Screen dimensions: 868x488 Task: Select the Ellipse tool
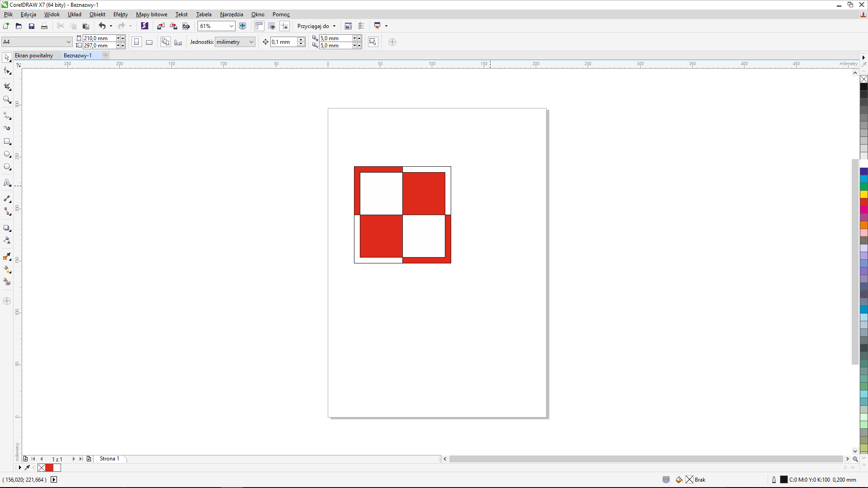pyautogui.click(x=7, y=154)
